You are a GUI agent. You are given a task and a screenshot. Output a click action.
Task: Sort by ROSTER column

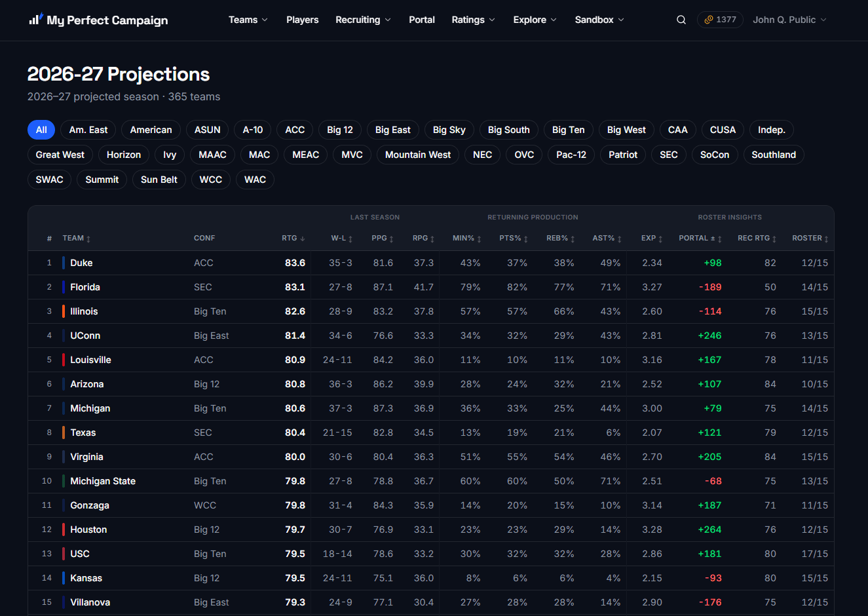810,239
